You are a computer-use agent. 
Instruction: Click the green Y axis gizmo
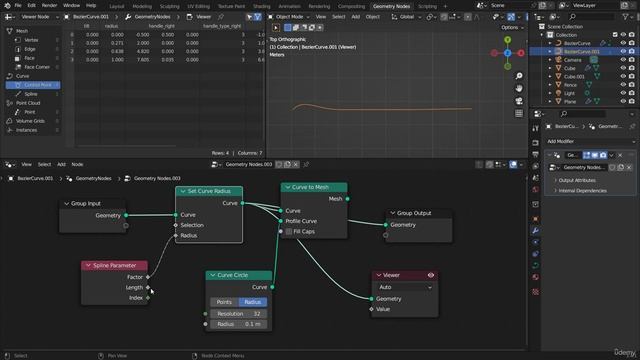(x=507, y=40)
